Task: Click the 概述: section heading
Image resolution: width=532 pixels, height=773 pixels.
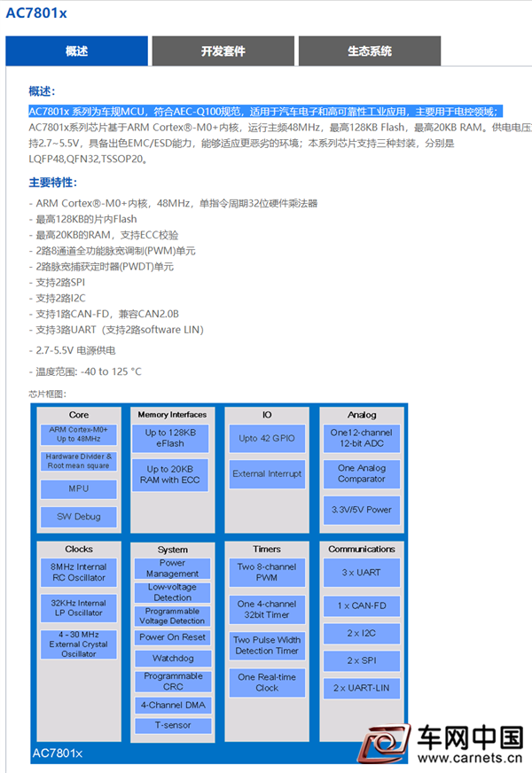Action: coord(42,91)
